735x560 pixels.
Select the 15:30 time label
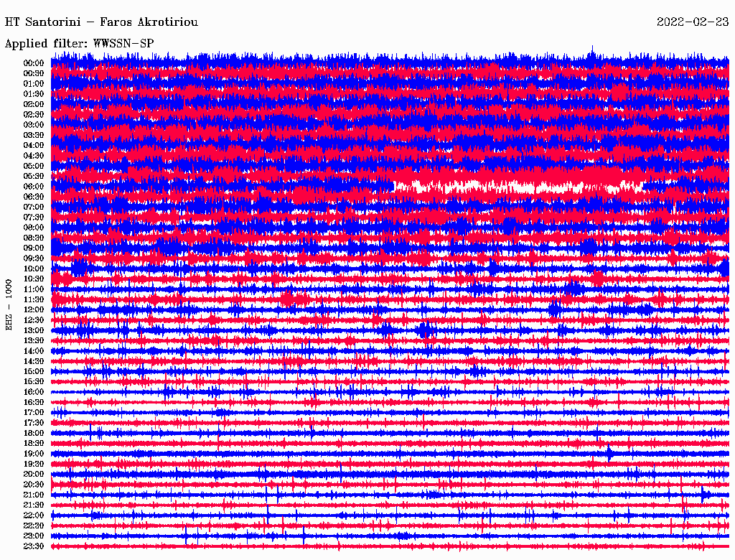(34, 381)
